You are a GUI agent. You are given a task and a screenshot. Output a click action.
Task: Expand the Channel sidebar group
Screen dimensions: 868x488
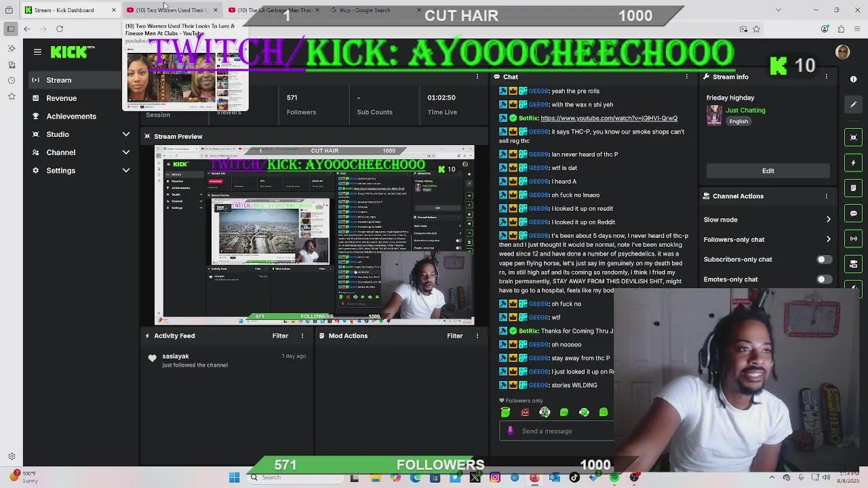coord(81,152)
